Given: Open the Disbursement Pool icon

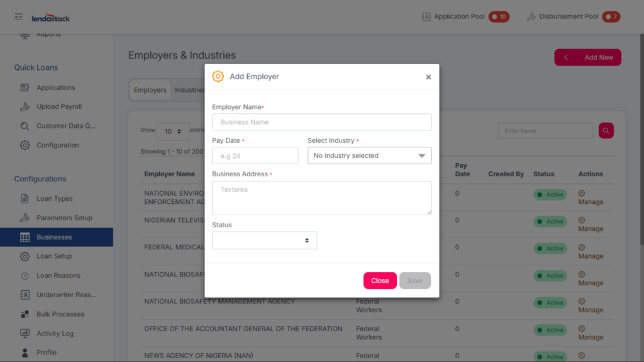Looking at the screenshot, I should tap(531, 17).
